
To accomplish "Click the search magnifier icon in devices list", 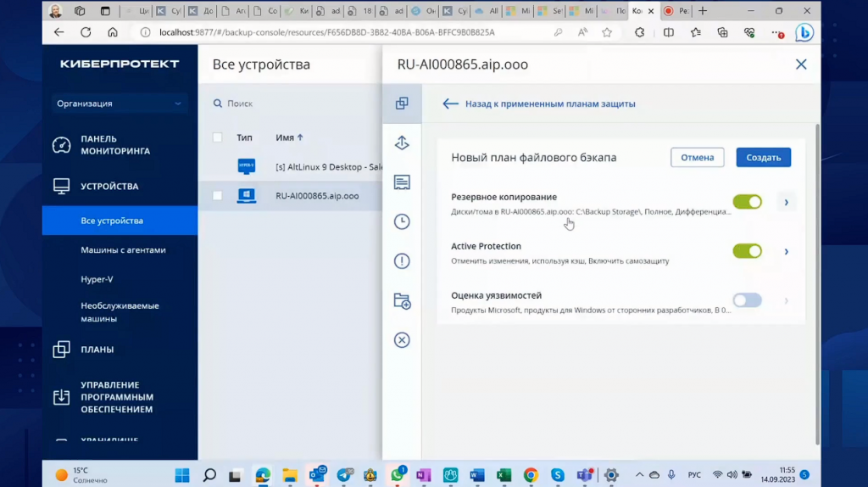I will point(218,104).
